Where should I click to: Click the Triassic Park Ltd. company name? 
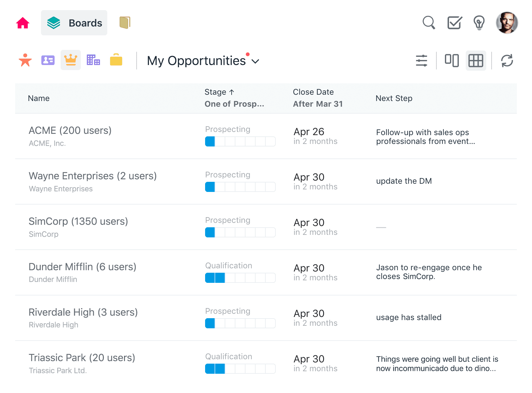pyautogui.click(x=58, y=371)
